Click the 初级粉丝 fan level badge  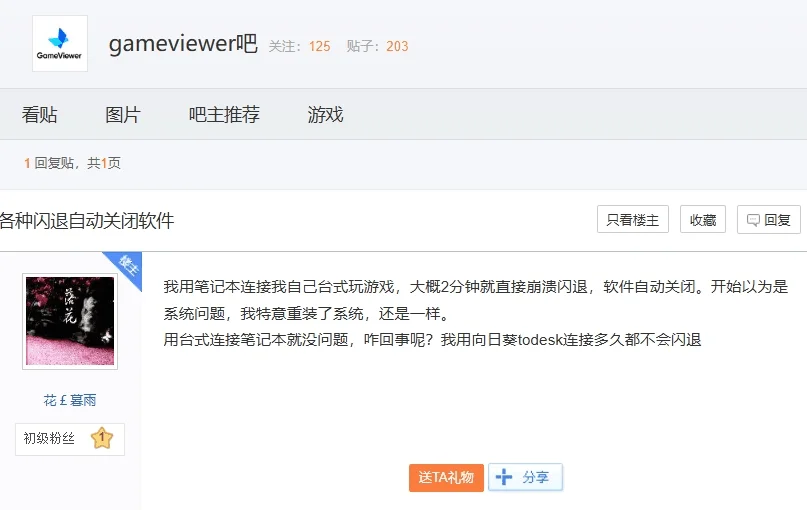(x=70, y=439)
